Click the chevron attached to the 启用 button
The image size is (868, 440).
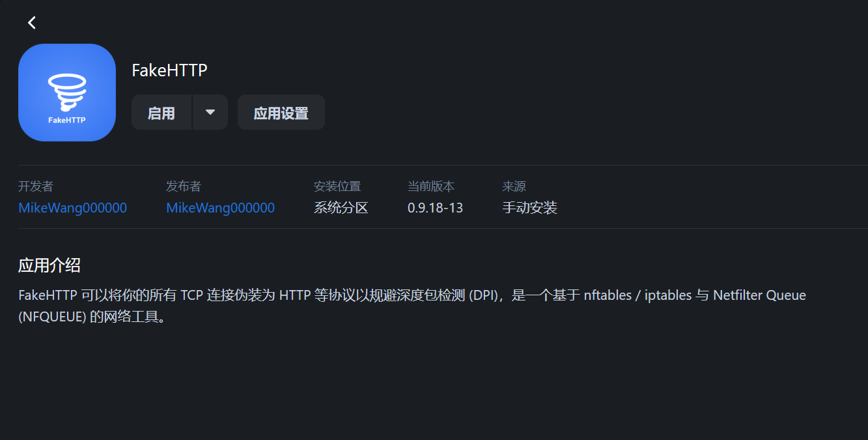click(x=210, y=111)
